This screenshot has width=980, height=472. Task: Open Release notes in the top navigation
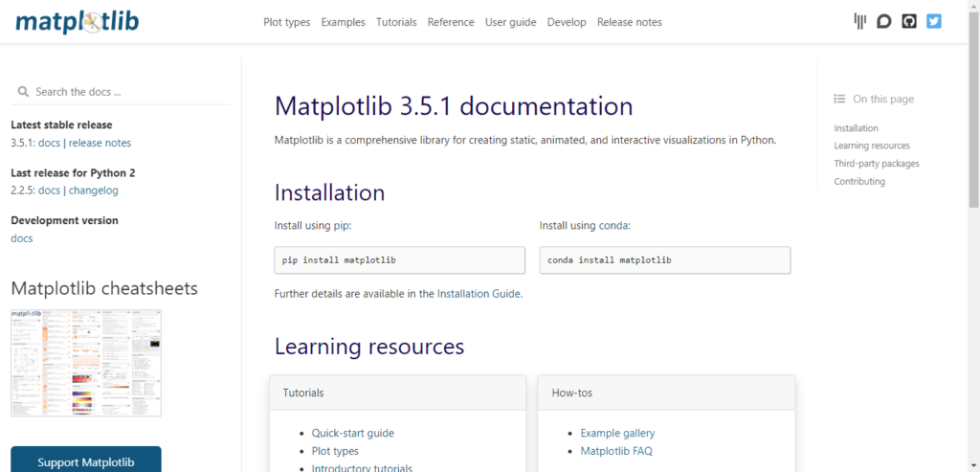pos(630,22)
